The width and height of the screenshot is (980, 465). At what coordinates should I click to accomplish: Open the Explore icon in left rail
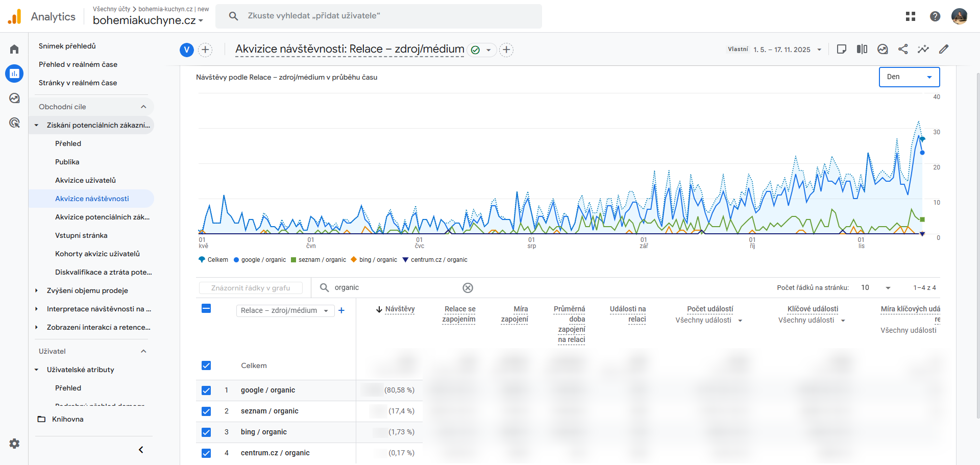[x=14, y=98]
